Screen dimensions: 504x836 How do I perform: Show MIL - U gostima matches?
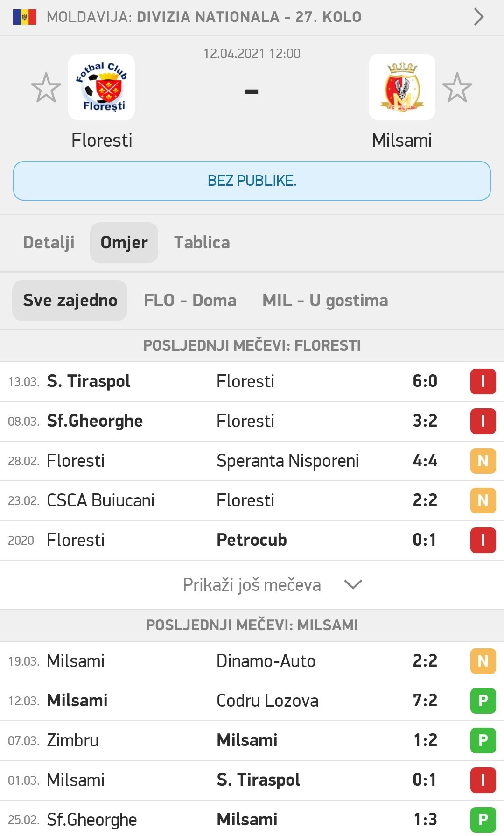[325, 301]
